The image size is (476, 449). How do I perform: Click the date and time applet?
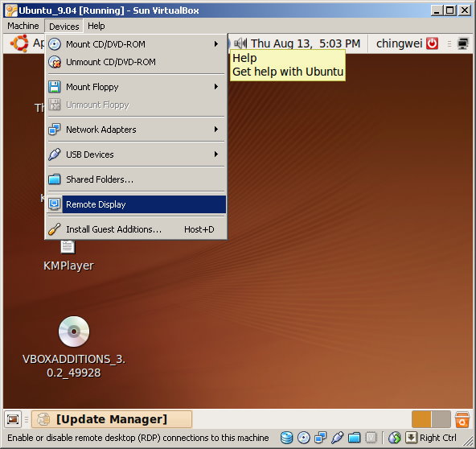click(306, 43)
